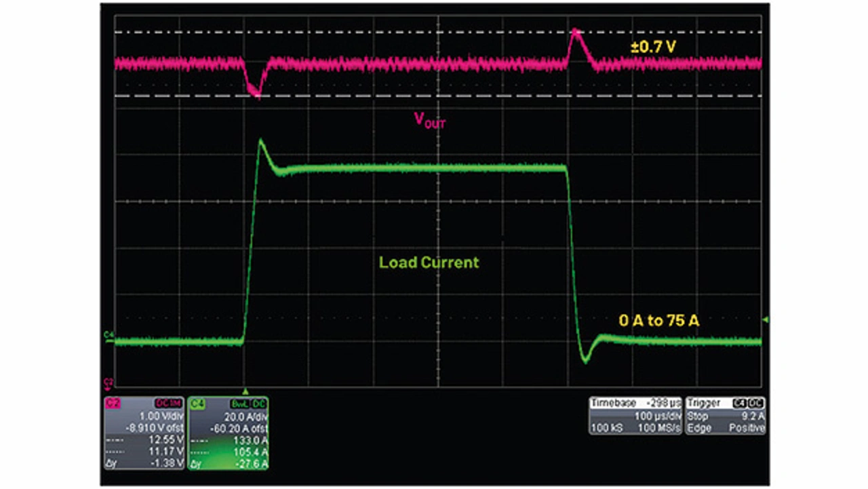Open the Trigger descriptor box

(x=726, y=415)
